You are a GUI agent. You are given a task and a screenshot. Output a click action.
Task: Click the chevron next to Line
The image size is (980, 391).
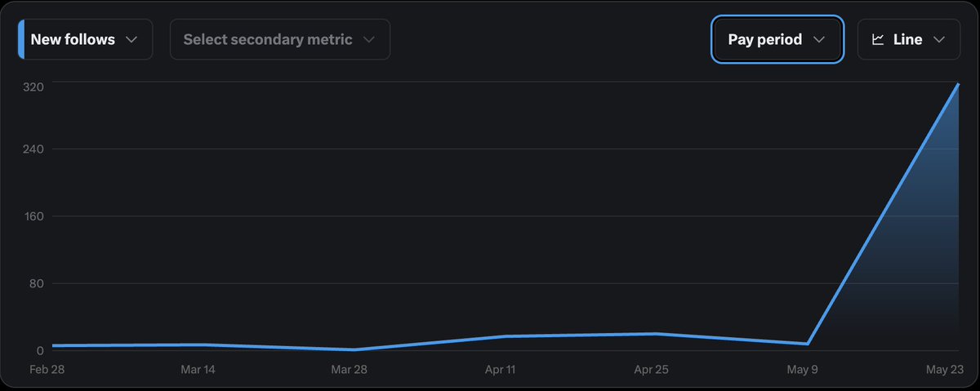point(939,40)
